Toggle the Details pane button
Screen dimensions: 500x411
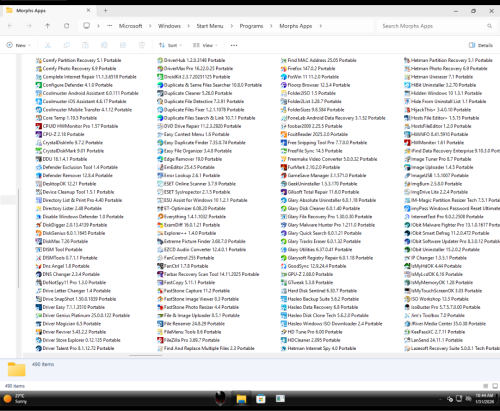tap(481, 45)
